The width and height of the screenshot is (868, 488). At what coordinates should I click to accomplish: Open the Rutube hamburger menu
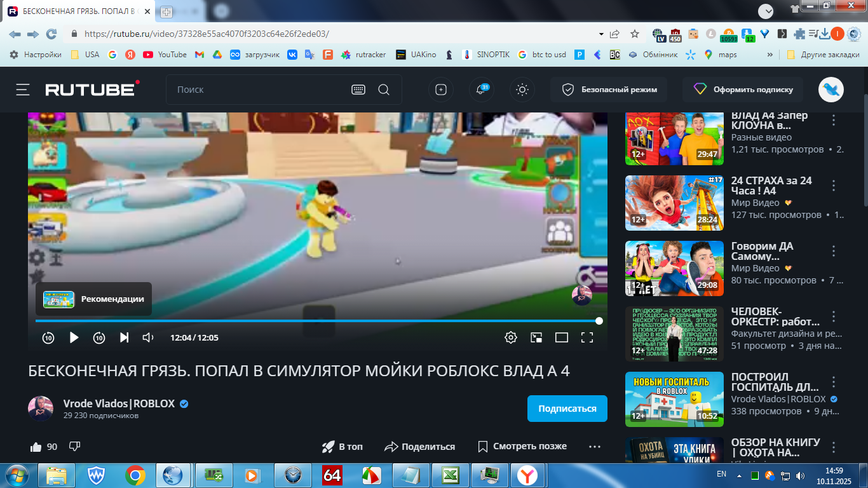(x=23, y=90)
